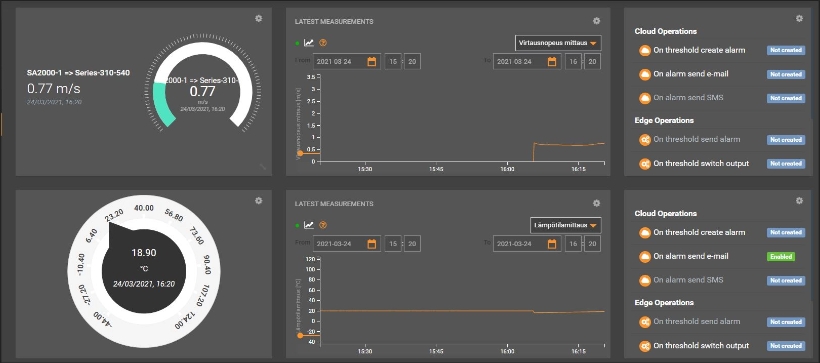Open gear icon of the temperature measurements chart widget

[597, 203]
